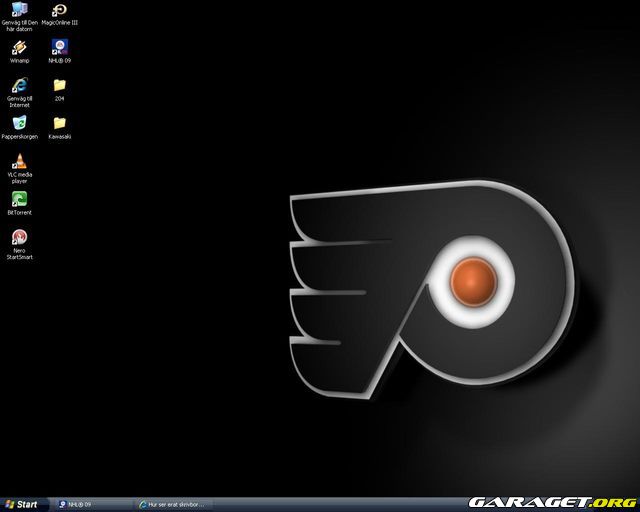Click the 'VLC media player' text label

tap(19, 178)
